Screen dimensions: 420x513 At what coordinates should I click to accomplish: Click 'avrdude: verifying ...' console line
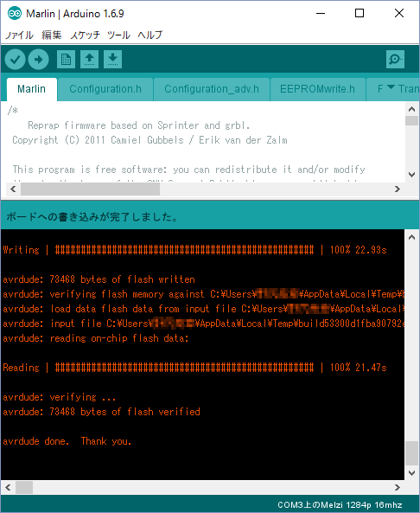pos(59,397)
